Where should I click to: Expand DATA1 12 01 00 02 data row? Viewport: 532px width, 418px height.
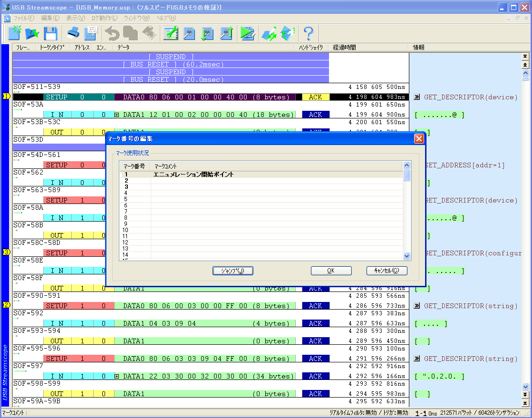[116, 115]
